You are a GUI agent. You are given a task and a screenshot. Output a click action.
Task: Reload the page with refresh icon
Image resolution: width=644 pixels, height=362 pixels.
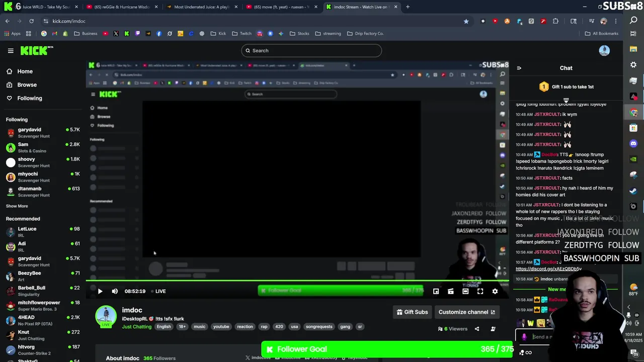[31, 21]
